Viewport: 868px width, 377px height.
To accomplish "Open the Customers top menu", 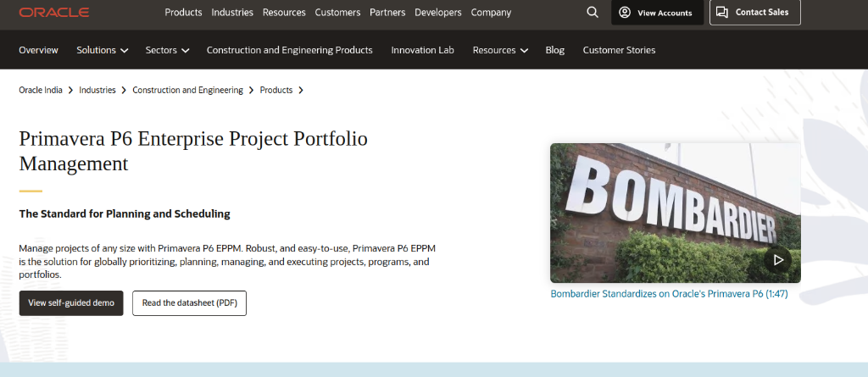I will pos(337,12).
